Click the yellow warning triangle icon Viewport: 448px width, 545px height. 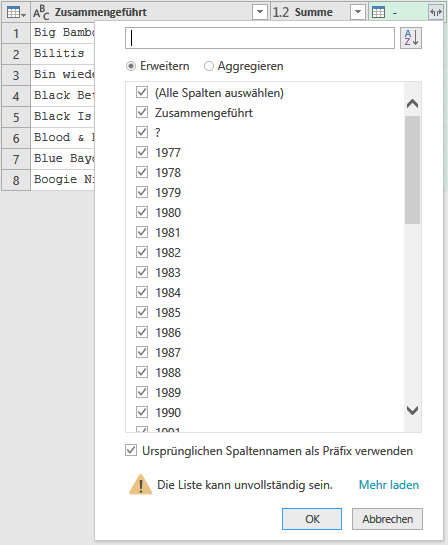[140, 485]
